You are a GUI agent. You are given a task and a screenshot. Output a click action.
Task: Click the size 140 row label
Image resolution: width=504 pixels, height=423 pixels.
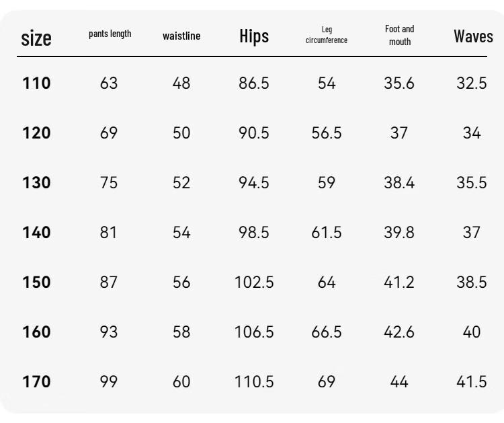tap(36, 233)
